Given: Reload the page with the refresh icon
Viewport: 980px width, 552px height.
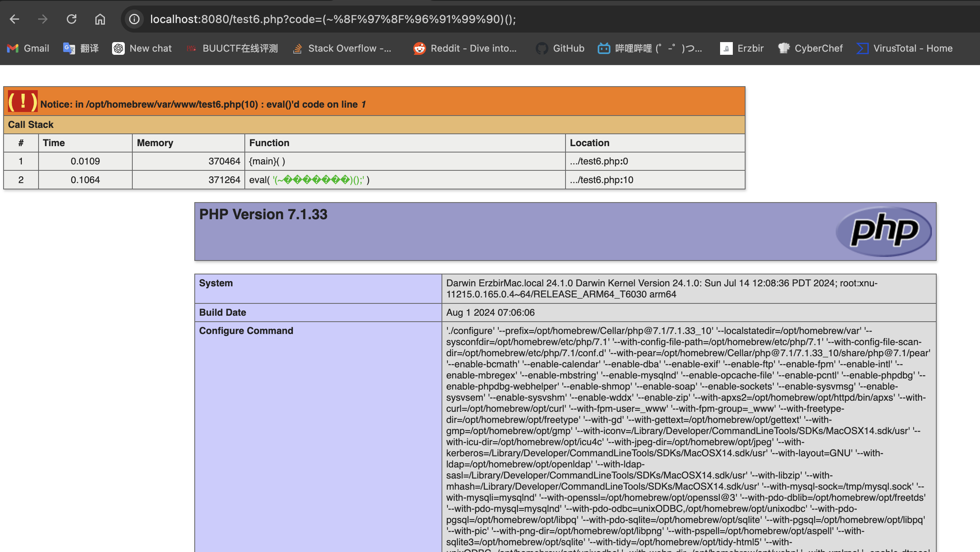Looking at the screenshot, I should [72, 19].
